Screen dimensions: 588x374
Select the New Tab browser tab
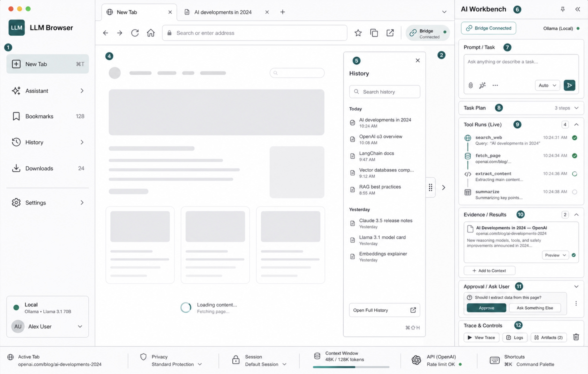point(139,12)
